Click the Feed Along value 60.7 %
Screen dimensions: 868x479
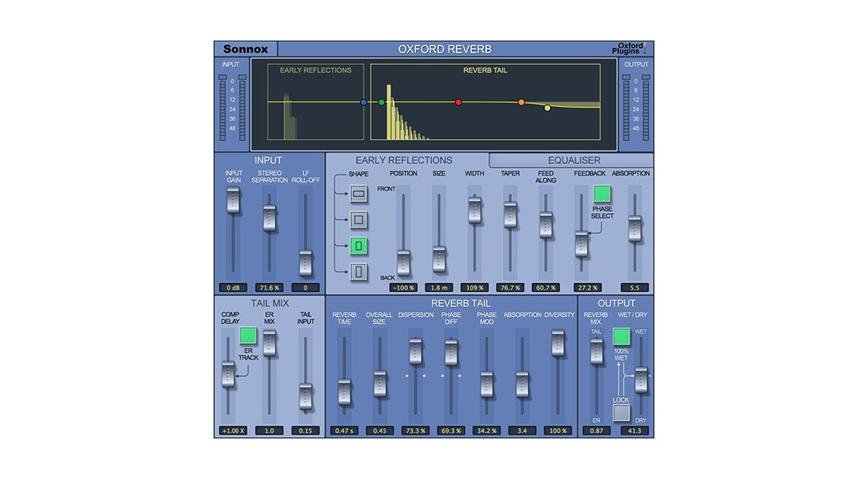tap(546, 288)
